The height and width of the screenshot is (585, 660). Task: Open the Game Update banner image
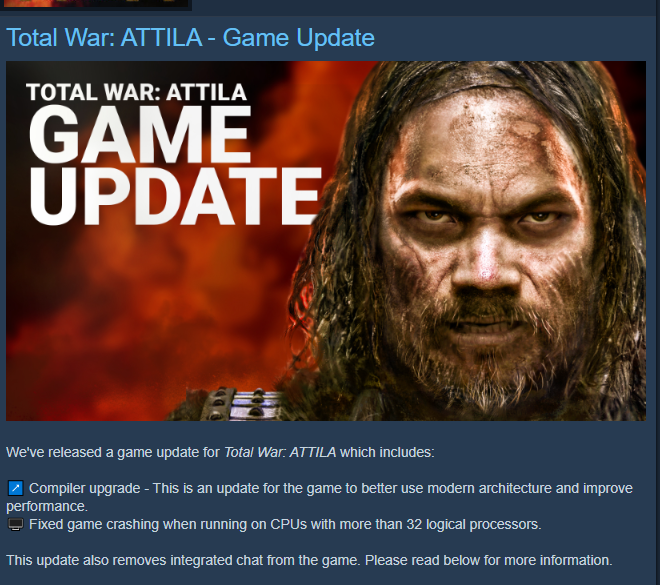coord(326,241)
